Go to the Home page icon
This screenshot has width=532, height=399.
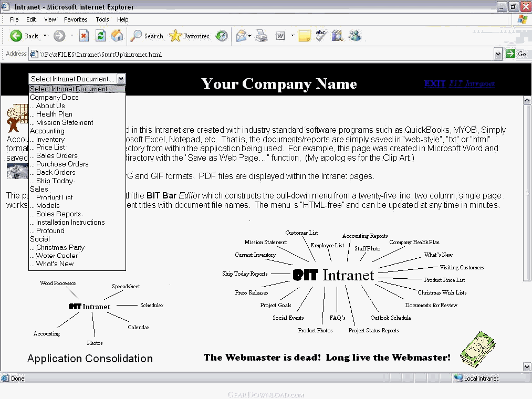(x=117, y=36)
